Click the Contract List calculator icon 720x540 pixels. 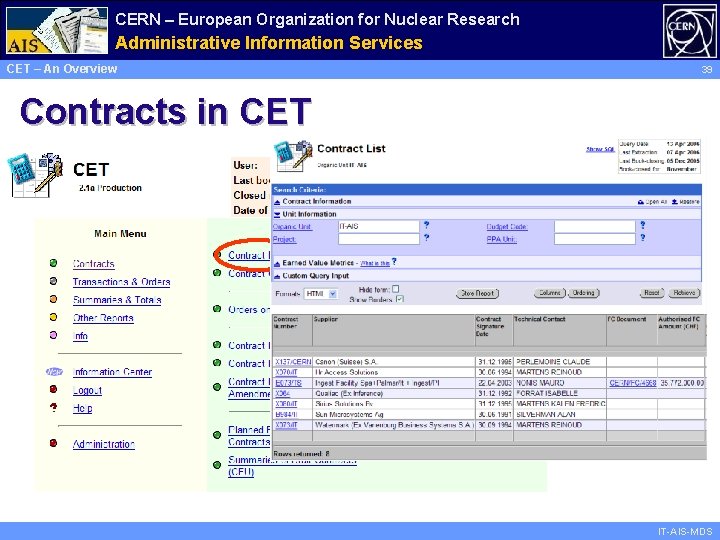[x=292, y=155]
